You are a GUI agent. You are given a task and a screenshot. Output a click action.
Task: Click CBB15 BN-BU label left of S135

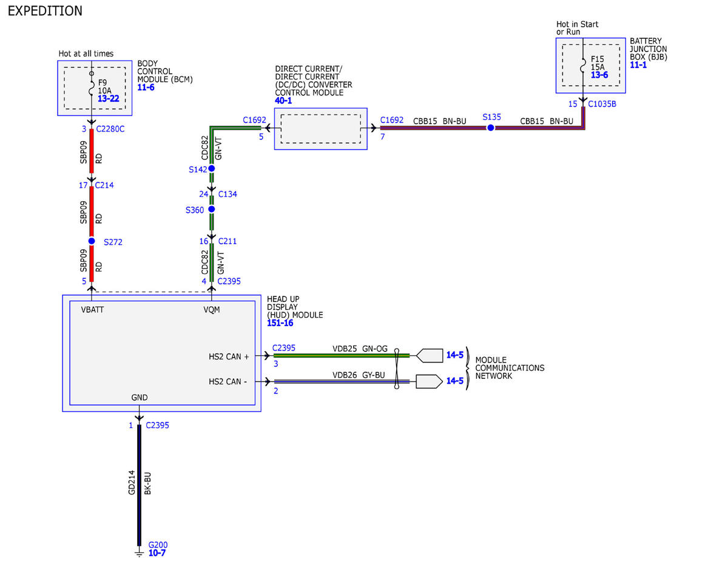click(x=440, y=121)
